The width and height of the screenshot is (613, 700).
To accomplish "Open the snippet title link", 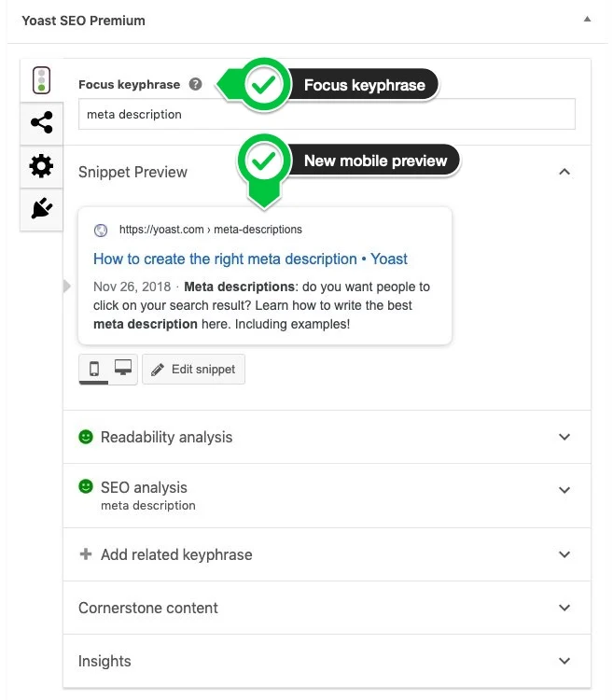I will point(250,259).
